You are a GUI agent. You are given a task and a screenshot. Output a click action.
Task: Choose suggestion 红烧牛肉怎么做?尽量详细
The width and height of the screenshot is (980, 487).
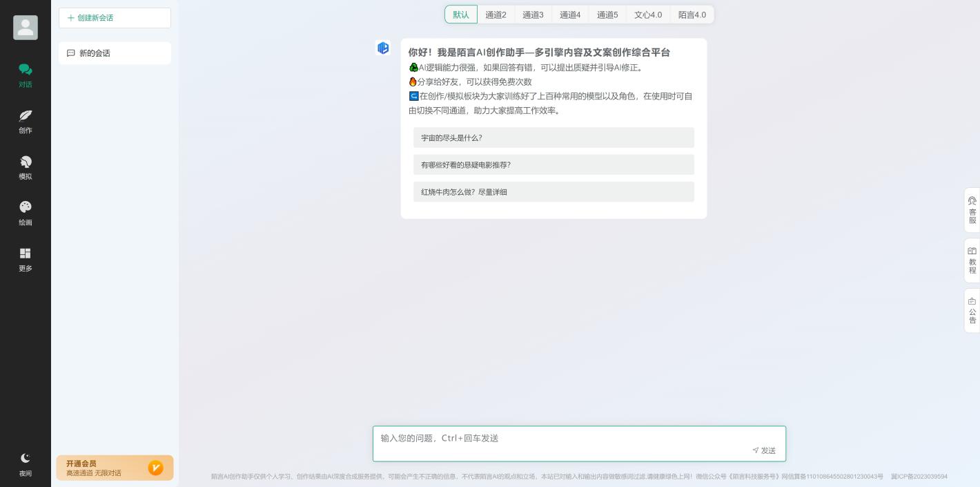(x=553, y=192)
